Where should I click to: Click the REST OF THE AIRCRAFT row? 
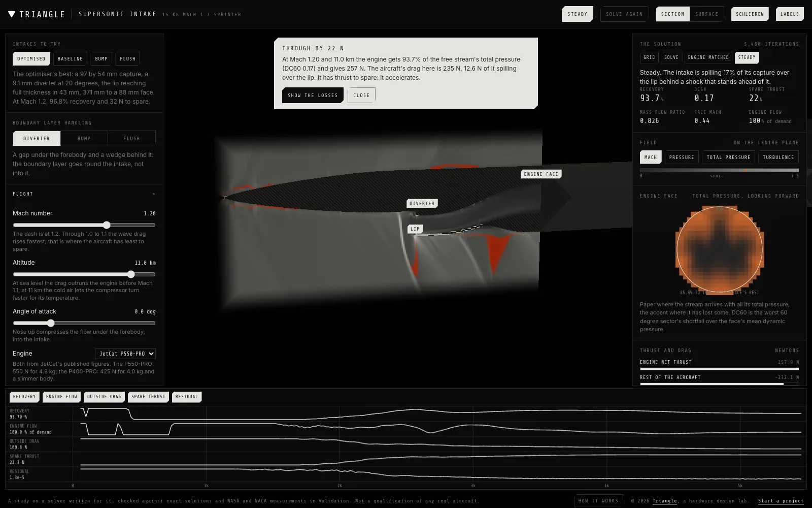[x=719, y=379]
